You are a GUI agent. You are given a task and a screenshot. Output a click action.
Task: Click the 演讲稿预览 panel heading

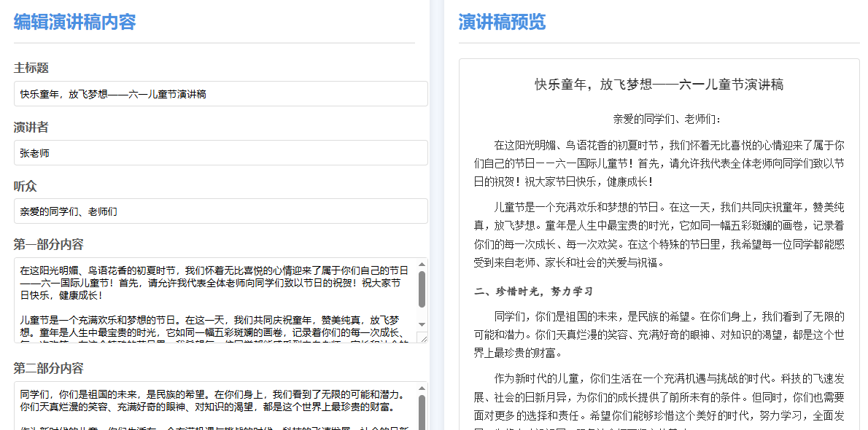[502, 22]
